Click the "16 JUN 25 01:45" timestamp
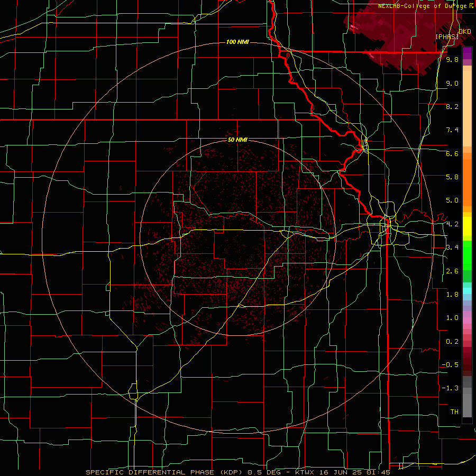The image size is (476, 476). pyautogui.click(x=355, y=472)
